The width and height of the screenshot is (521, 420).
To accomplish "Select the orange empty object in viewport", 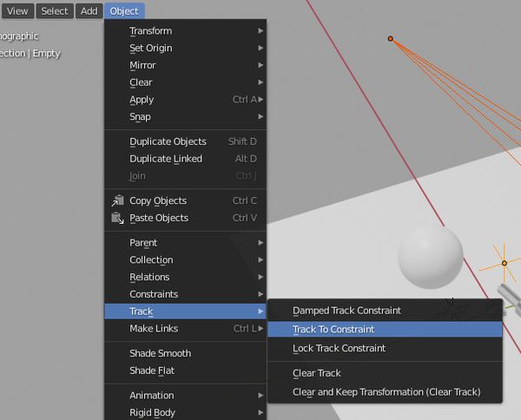I will pyautogui.click(x=504, y=263).
